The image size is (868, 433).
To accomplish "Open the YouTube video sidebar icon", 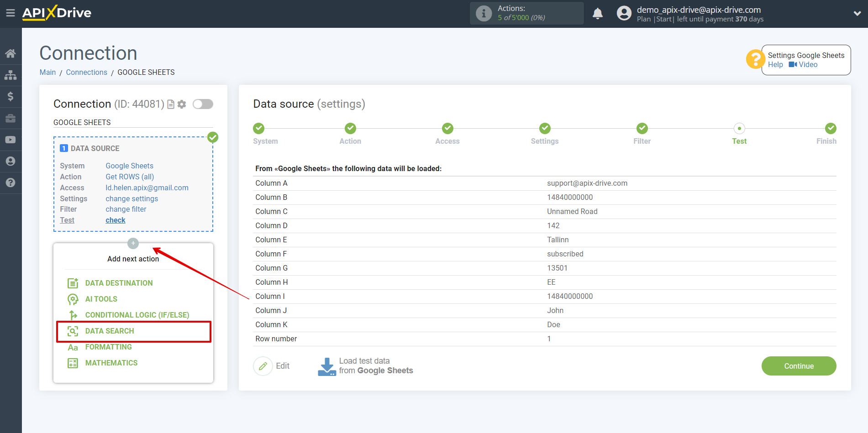I will (x=11, y=140).
